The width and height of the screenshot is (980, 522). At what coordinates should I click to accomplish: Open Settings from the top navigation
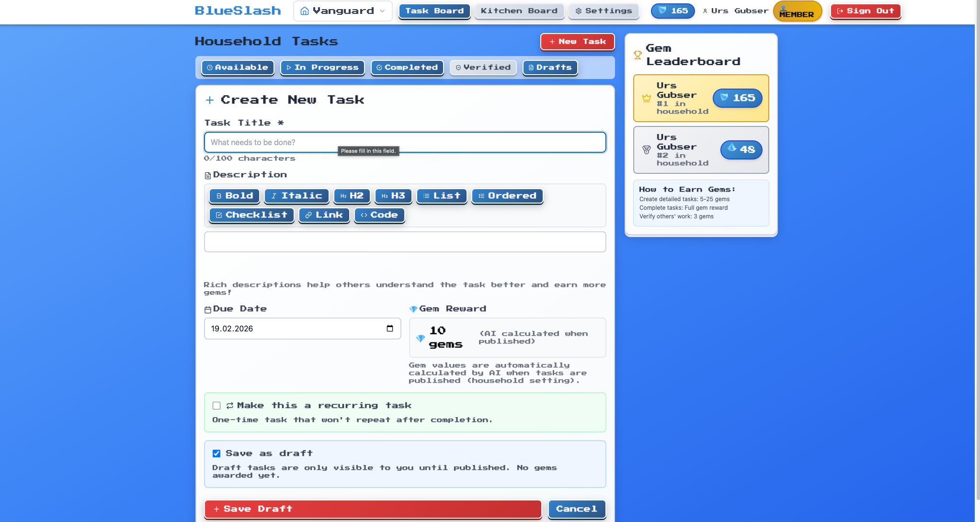click(x=603, y=11)
